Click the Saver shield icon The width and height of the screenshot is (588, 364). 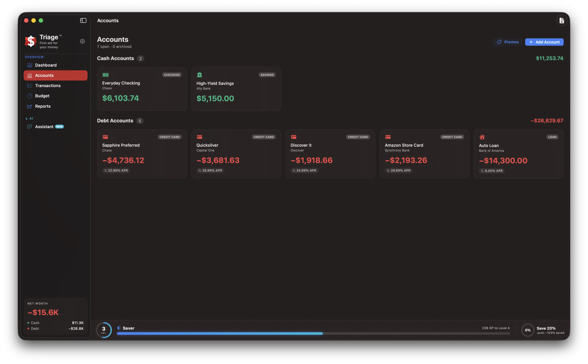pyautogui.click(x=119, y=328)
